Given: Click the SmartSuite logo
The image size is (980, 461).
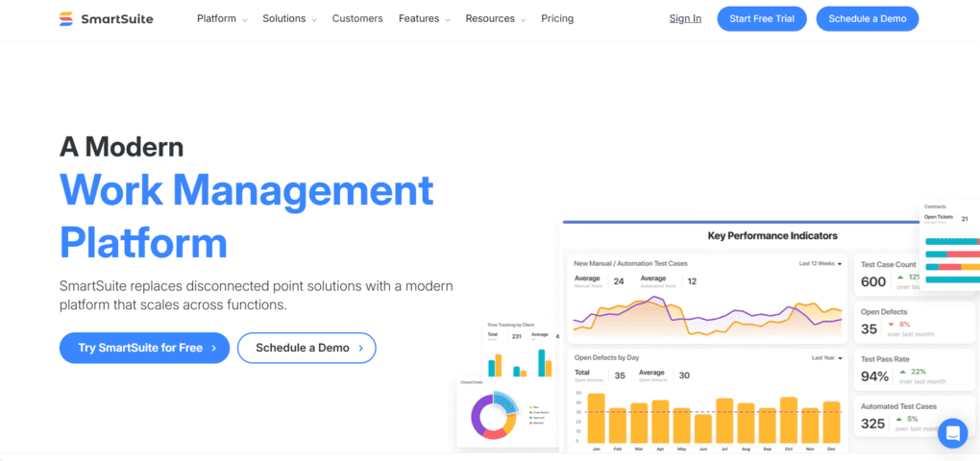Looking at the screenshot, I should pyautogui.click(x=106, y=19).
